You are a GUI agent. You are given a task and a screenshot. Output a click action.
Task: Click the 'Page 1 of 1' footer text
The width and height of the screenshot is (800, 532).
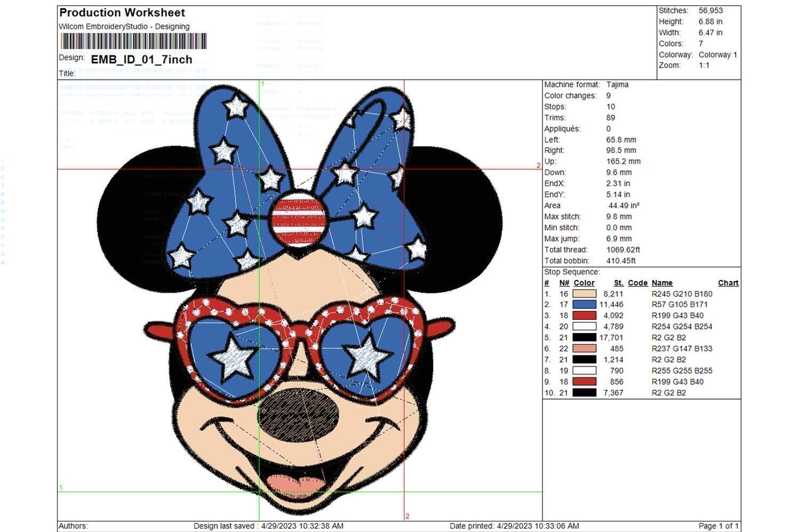click(x=718, y=526)
